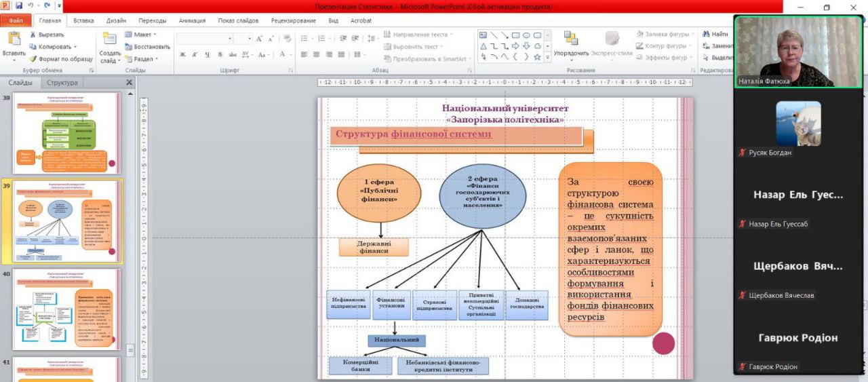Open the Макет layout dropdown
This screenshot has height=382, width=868.
click(141, 34)
